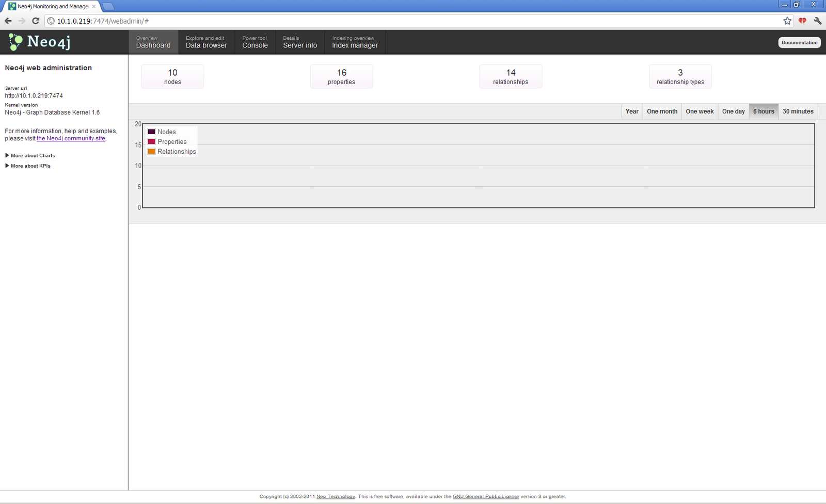This screenshot has height=504, width=826.
Task: Set chart range to One month
Action: (662, 111)
